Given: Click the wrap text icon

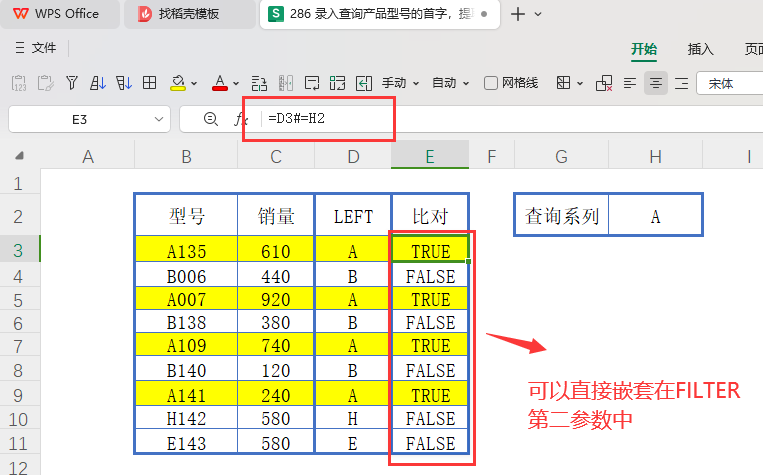Looking at the screenshot, I should click(x=311, y=83).
